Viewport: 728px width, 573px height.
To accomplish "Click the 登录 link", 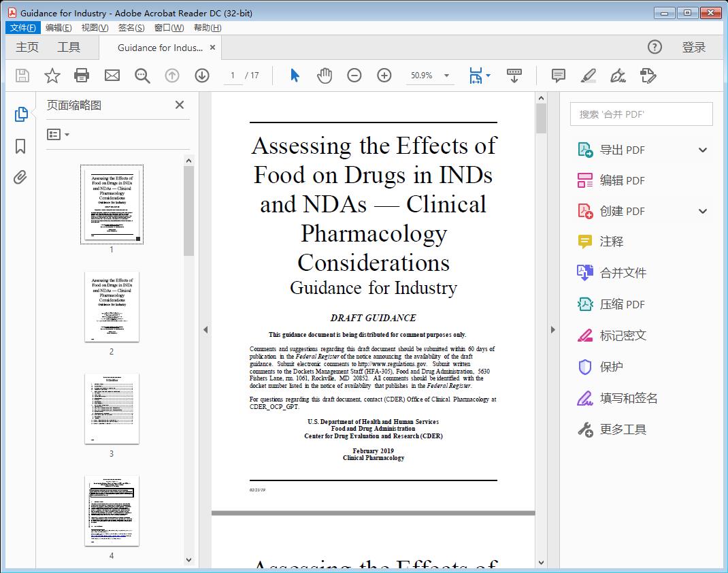I will pyautogui.click(x=695, y=47).
